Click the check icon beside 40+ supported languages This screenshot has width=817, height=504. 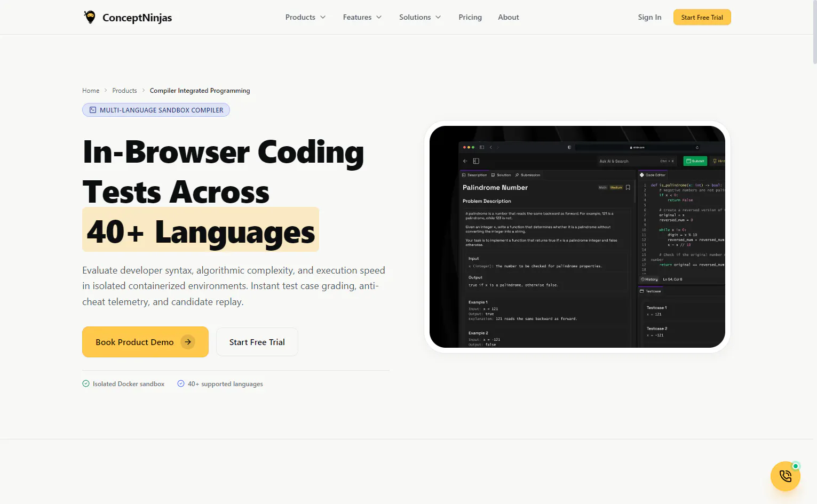181,383
